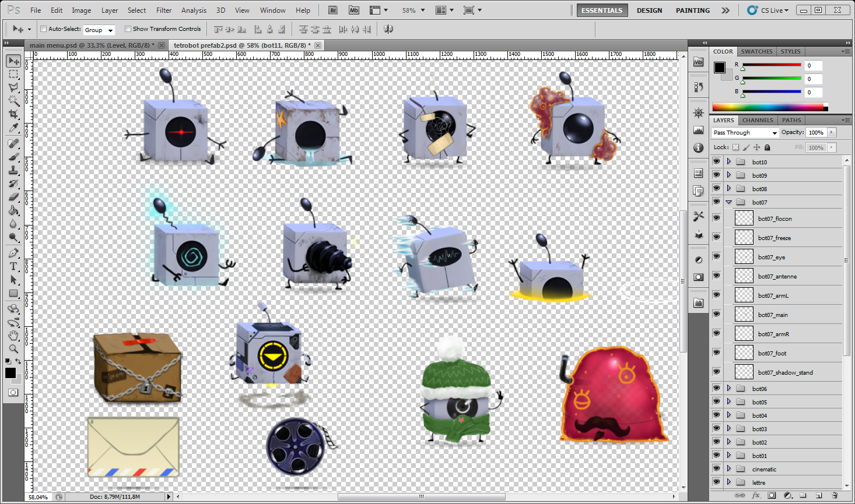Select the Rectangular Marquee tool
855x504 pixels.
pos(13,74)
